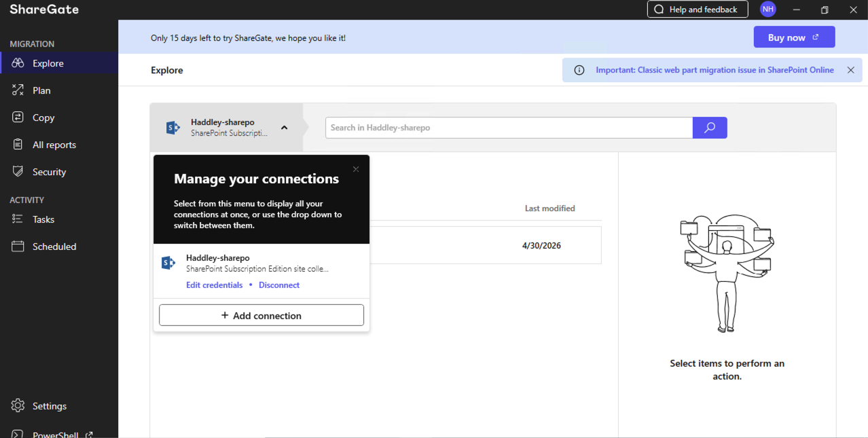Open the NH user account avatar
Viewport: 868px width, 438px height.
click(768, 10)
